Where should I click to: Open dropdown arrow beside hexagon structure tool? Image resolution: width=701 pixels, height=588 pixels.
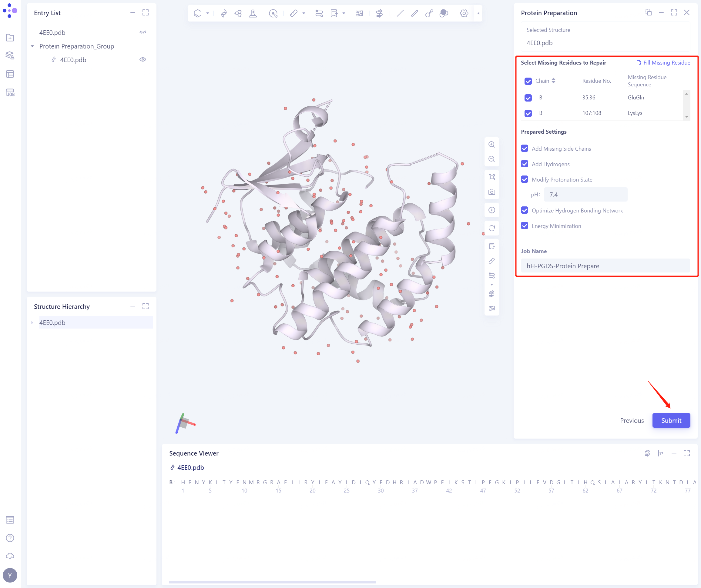[x=208, y=13]
